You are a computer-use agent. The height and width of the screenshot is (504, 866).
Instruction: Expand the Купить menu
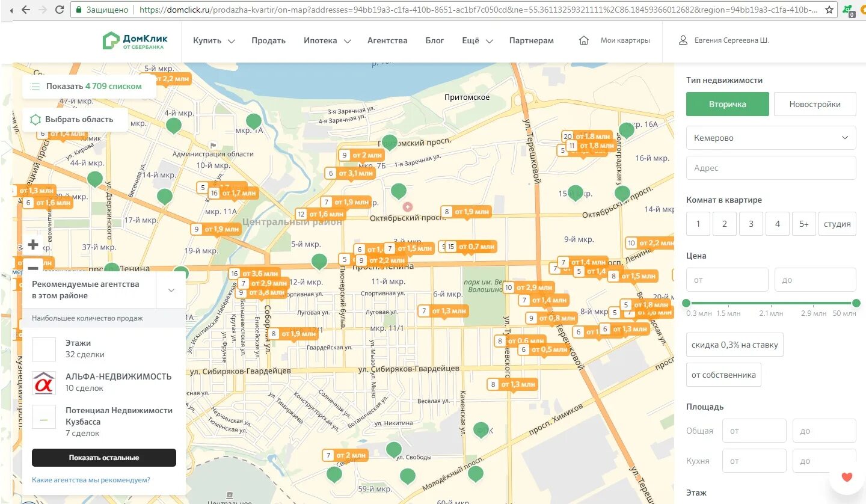[213, 41]
